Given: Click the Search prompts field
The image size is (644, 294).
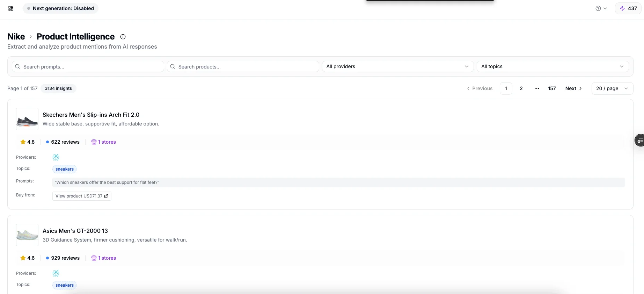Looking at the screenshot, I should [x=88, y=66].
